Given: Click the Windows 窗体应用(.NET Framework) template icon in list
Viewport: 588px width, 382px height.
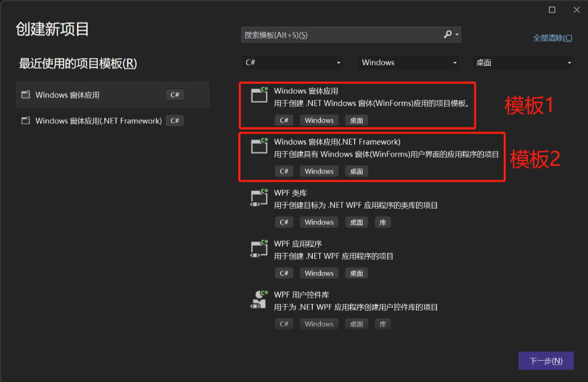Looking at the screenshot, I should [259, 146].
